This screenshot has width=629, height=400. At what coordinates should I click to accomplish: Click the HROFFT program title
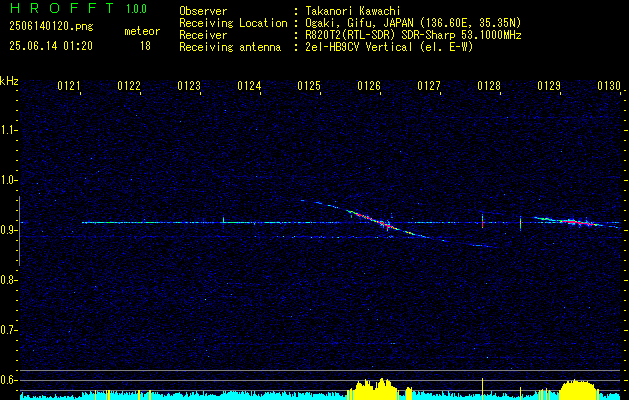click(x=62, y=8)
